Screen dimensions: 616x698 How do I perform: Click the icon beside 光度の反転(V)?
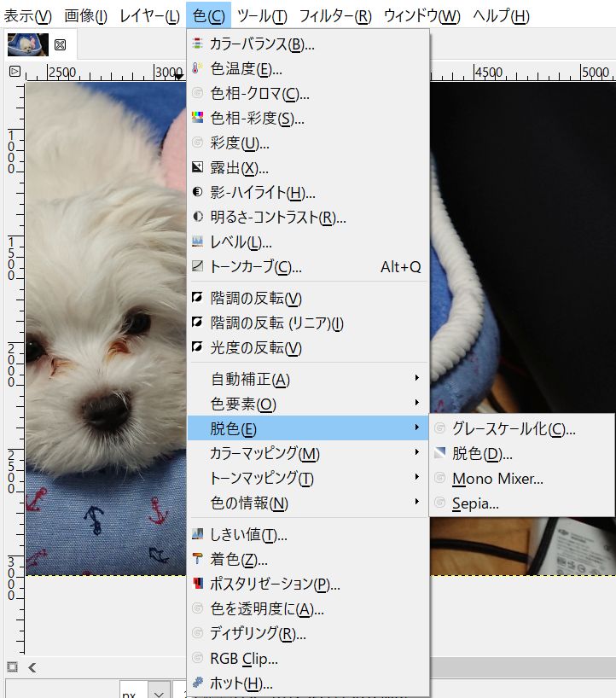pyautogui.click(x=197, y=346)
